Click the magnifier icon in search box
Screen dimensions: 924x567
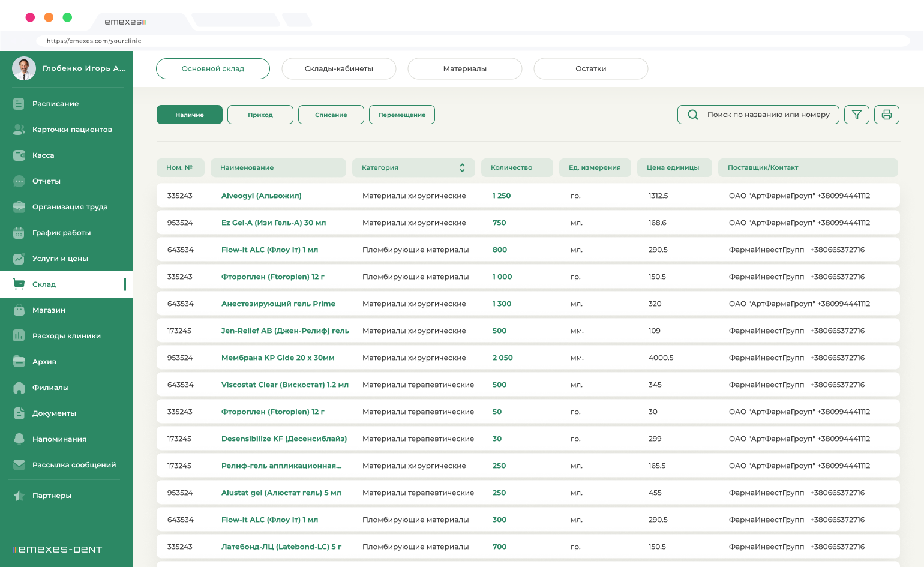point(693,115)
